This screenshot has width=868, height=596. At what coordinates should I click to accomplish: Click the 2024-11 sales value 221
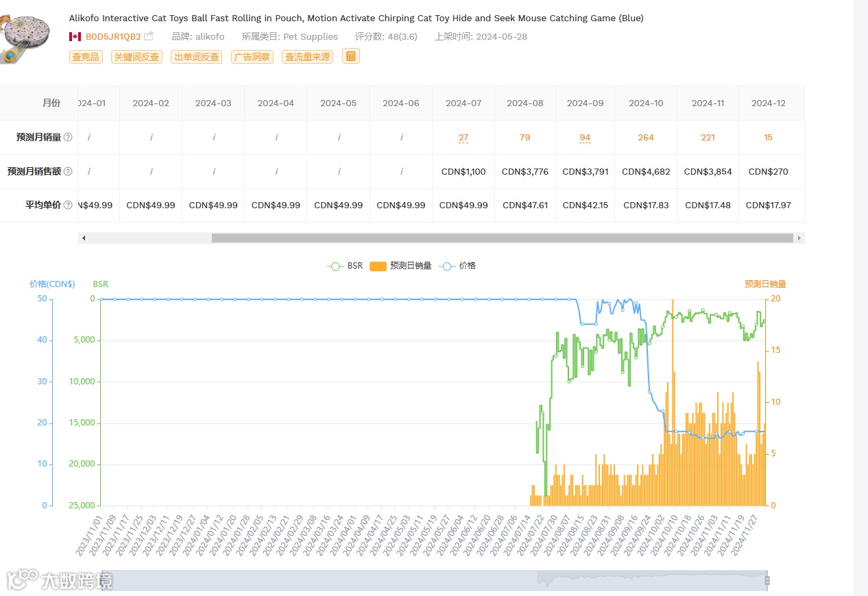[x=708, y=137]
